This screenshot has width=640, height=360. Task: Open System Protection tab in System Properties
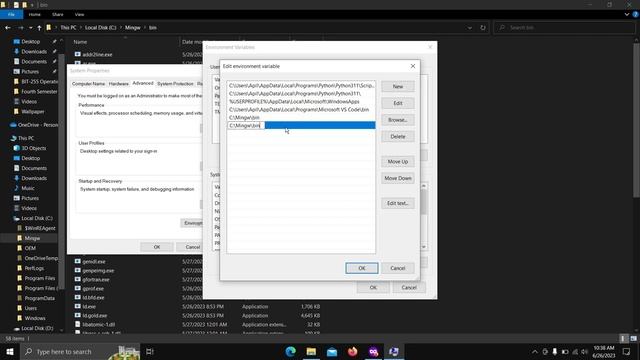(175, 84)
